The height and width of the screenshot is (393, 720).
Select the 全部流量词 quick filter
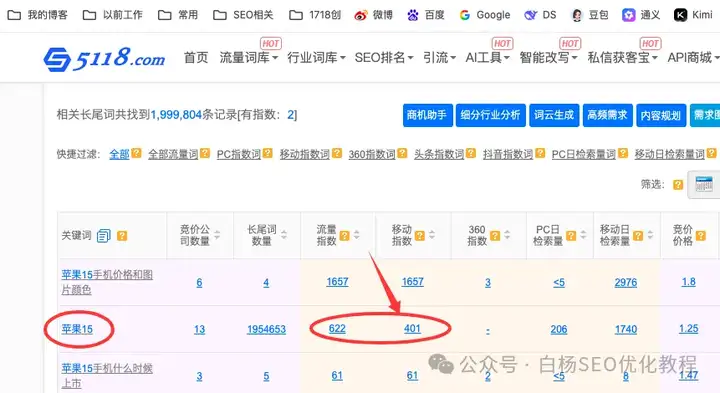point(173,154)
